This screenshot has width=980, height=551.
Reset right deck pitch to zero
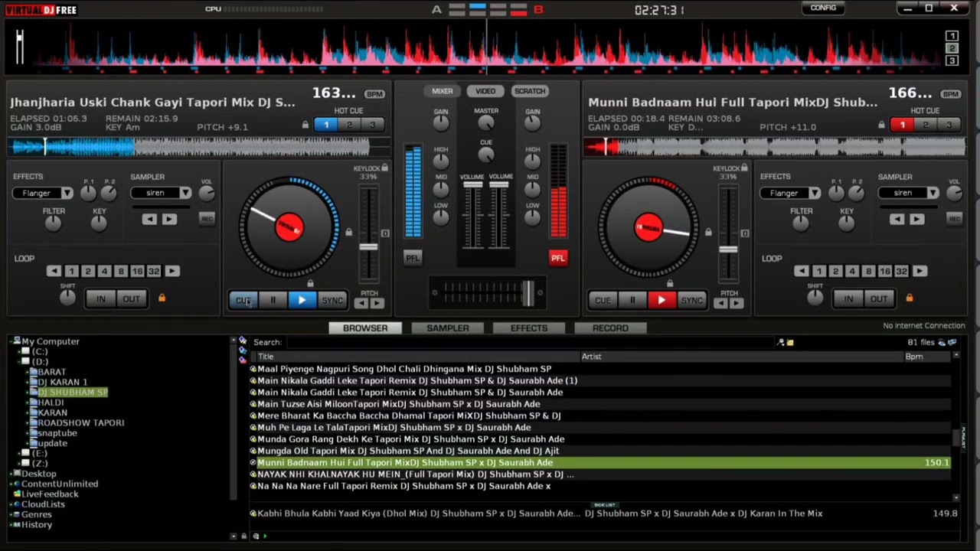click(x=745, y=233)
